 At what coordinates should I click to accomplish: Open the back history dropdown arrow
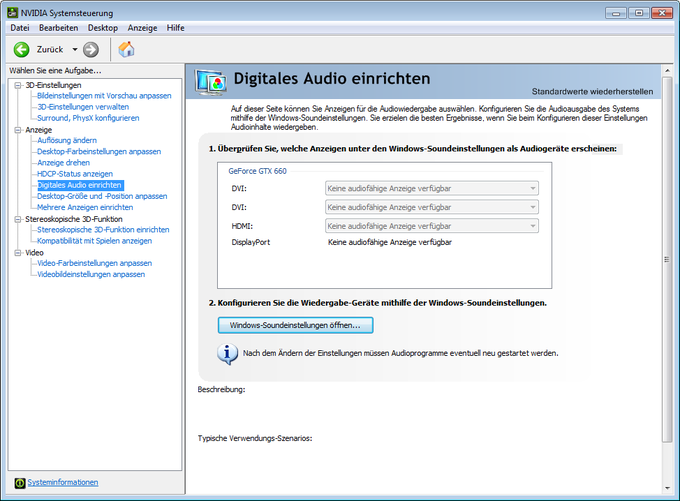click(x=75, y=49)
